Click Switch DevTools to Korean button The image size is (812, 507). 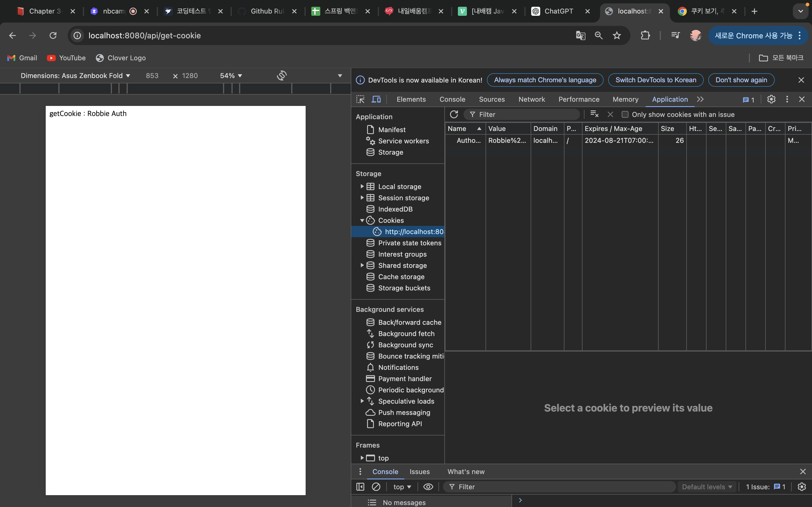656,80
